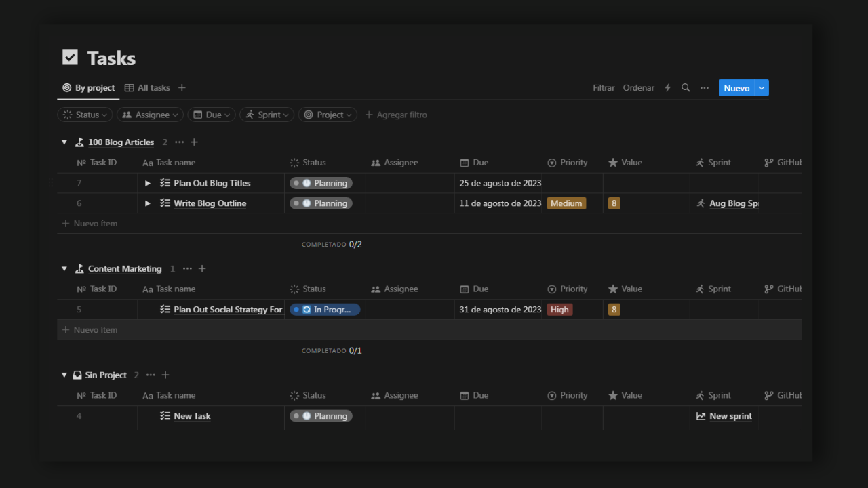Click due date 25 de agosto de 2023

(500, 183)
